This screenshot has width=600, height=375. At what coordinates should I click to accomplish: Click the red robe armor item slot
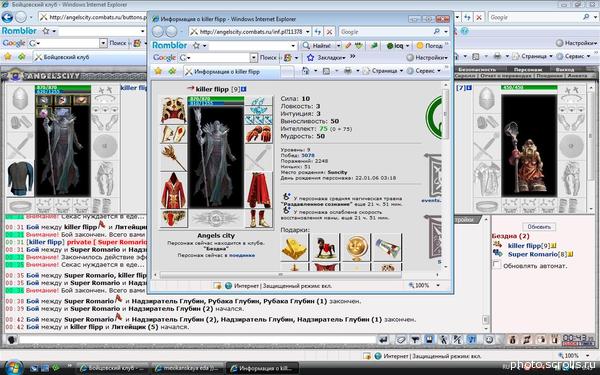pyautogui.click(x=173, y=190)
